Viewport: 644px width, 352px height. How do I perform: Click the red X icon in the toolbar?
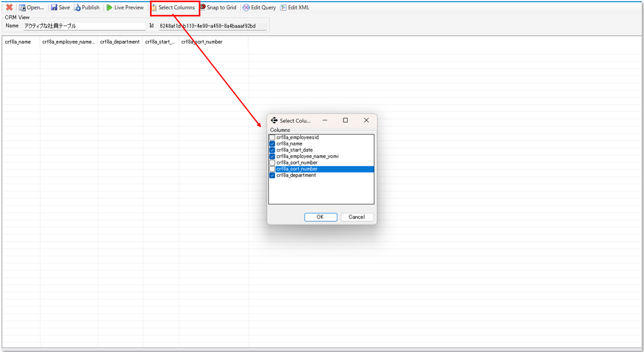(x=9, y=8)
